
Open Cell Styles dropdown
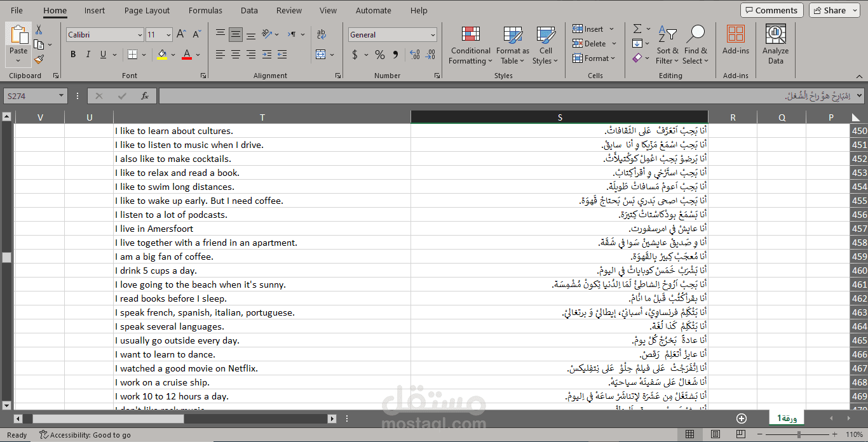[x=545, y=44]
